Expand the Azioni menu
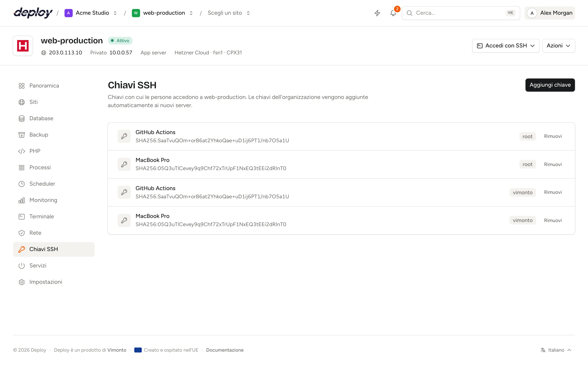 558,46
